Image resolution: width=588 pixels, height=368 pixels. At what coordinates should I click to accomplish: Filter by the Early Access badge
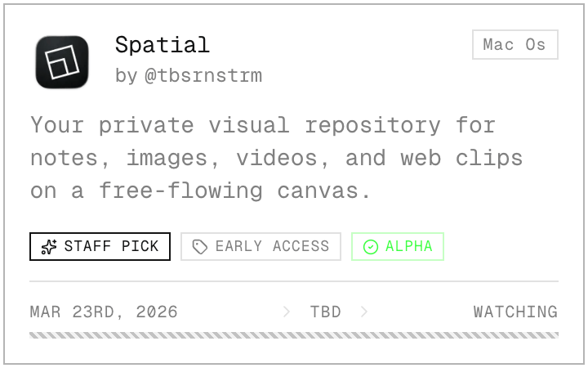(261, 247)
